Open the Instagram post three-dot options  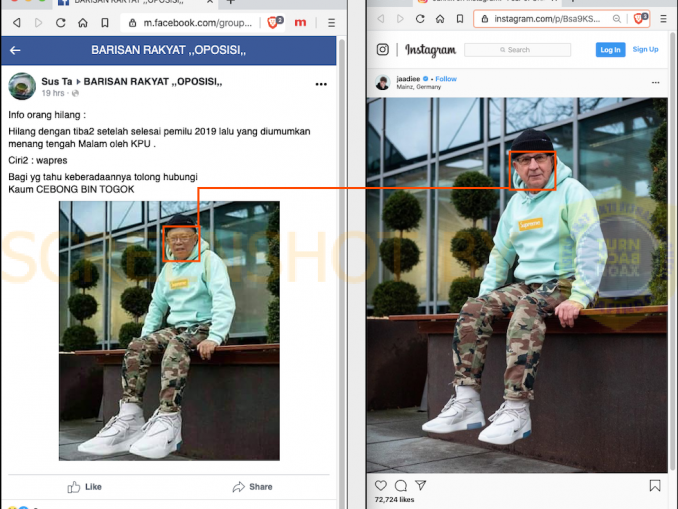tap(656, 82)
